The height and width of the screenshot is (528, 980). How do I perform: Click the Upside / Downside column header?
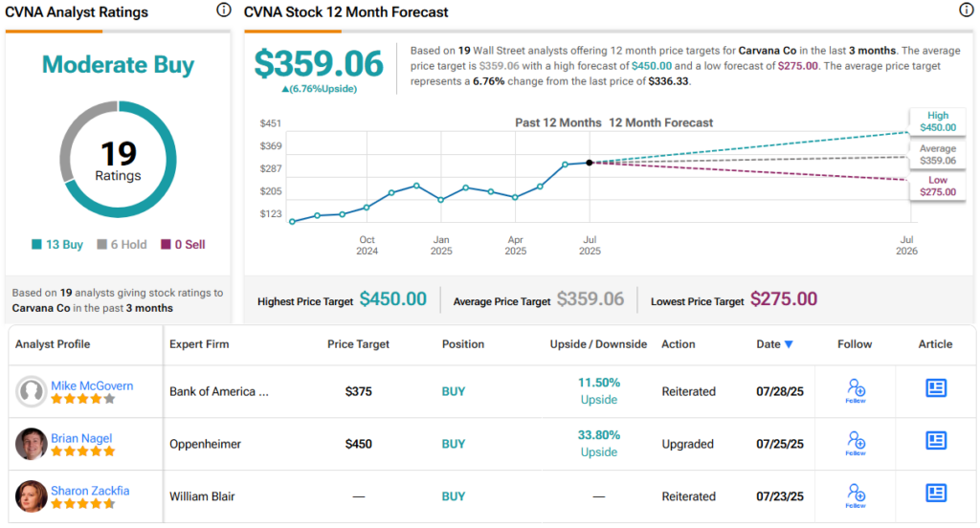pyautogui.click(x=598, y=344)
